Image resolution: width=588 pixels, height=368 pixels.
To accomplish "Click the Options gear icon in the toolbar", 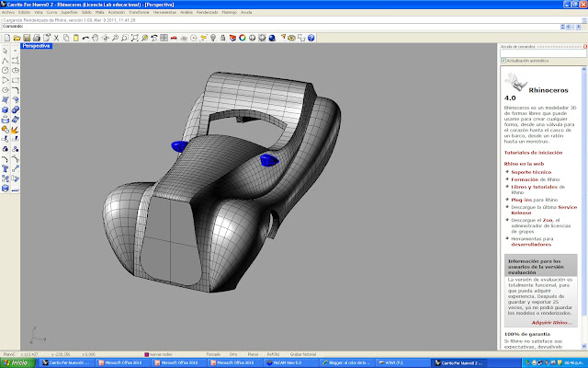I will pos(291,38).
